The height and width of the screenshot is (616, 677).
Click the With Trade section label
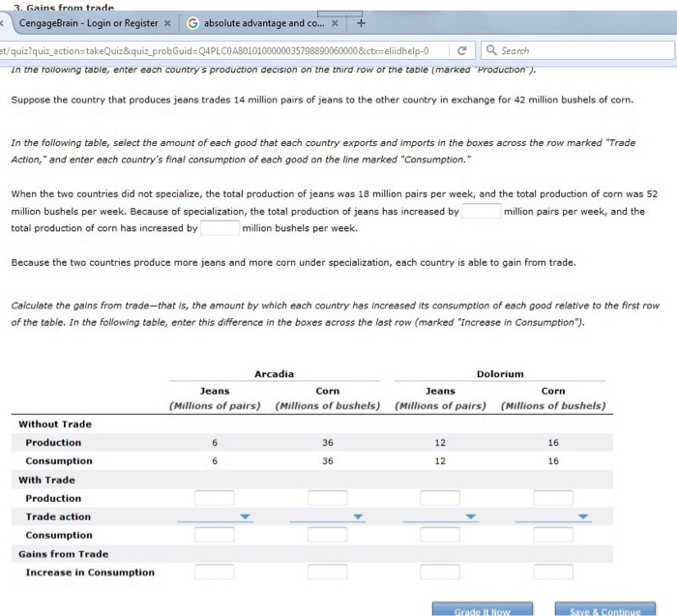tap(46, 480)
